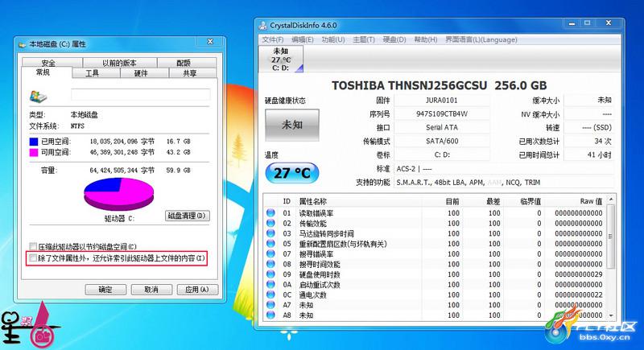
Task: Click the 未知 health status button
Action: coord(292,125)
